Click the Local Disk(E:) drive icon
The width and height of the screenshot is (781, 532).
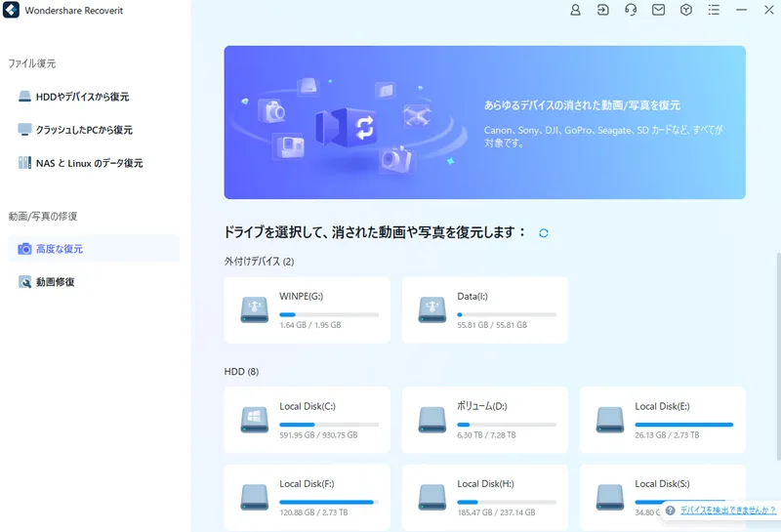click(x=610, y=420)
